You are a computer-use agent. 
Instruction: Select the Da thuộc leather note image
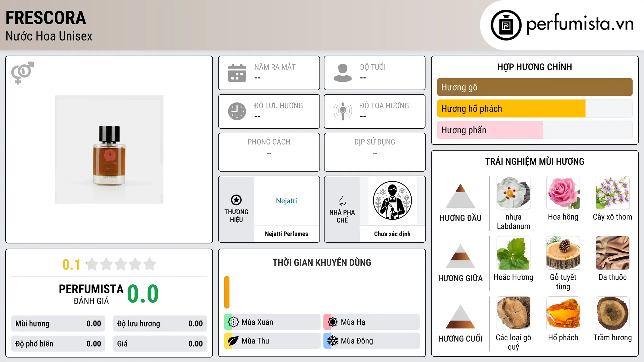coord(613,253)
